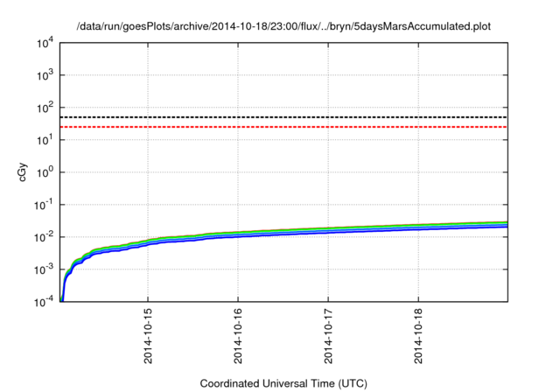Click the 10^-4 y-axis tick label
The width and height of the screenshot is (560, 392).
pos(44,302)
